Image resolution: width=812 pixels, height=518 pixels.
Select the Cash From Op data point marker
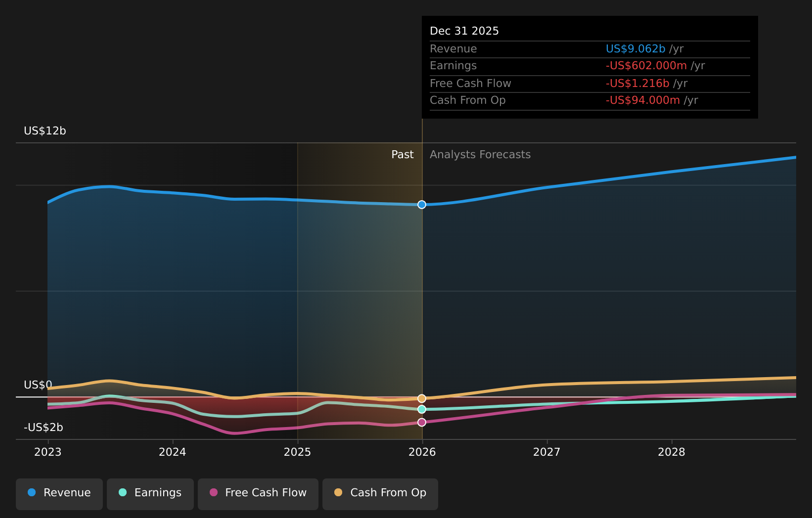pos(421,398)
